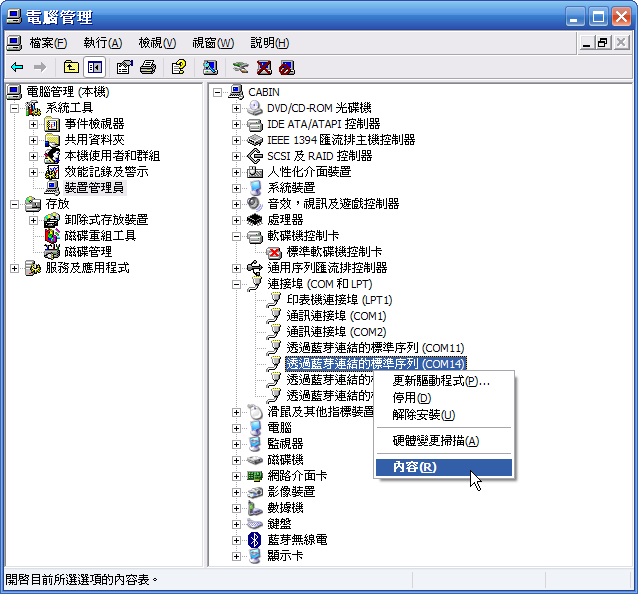Collapse the 連接埠 (COM 和 LPT) node
This screenshot has width=638, height=594.
coord(236,284)
